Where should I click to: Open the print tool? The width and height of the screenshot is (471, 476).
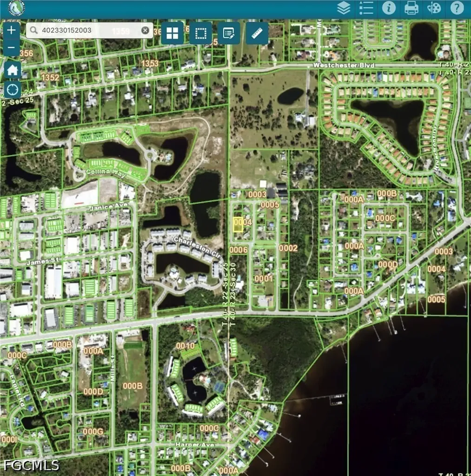(x=411, y=8)
